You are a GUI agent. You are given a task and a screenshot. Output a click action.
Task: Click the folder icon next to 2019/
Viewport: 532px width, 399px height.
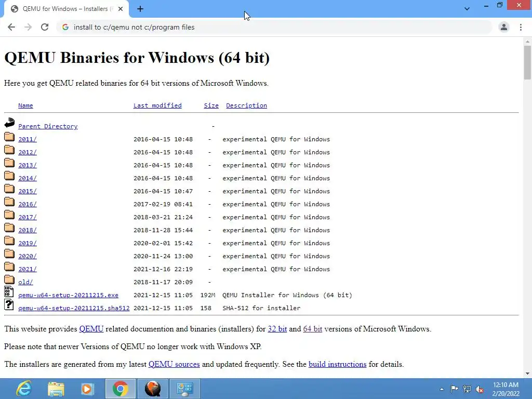[x=9, y=241]
